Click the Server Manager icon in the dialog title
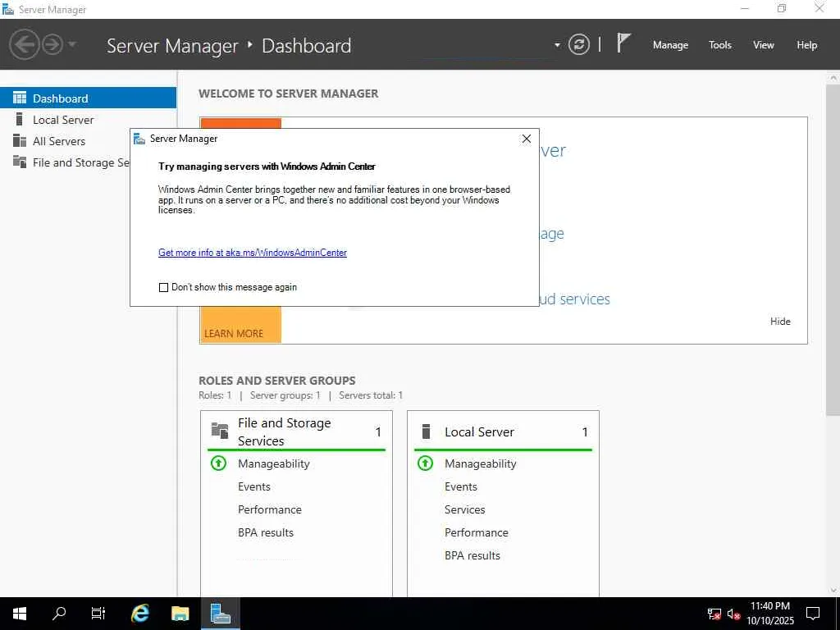Image resolution: width=840 pixels, height=630 pixels. [139, 139]
